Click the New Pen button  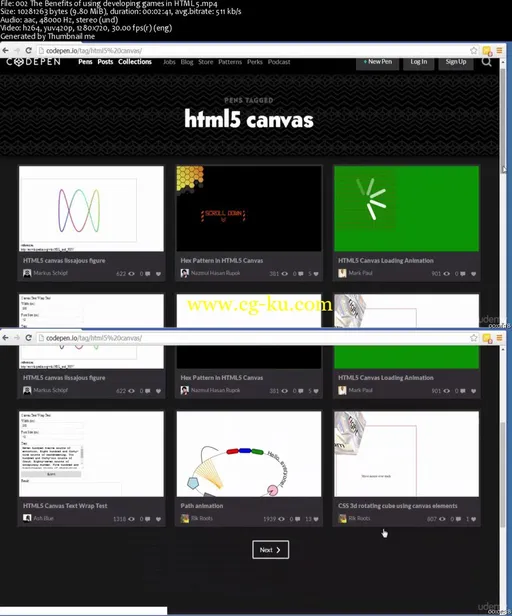coord(377,62)
